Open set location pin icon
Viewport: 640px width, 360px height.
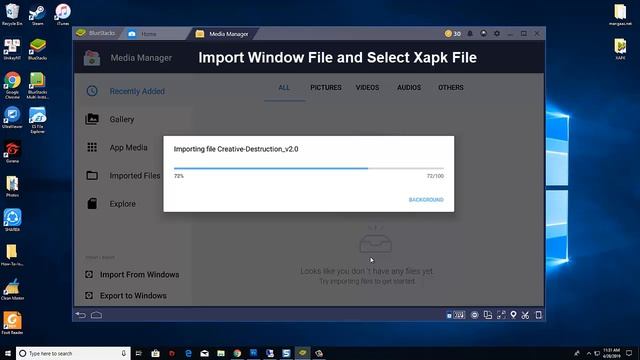point(513,315)
